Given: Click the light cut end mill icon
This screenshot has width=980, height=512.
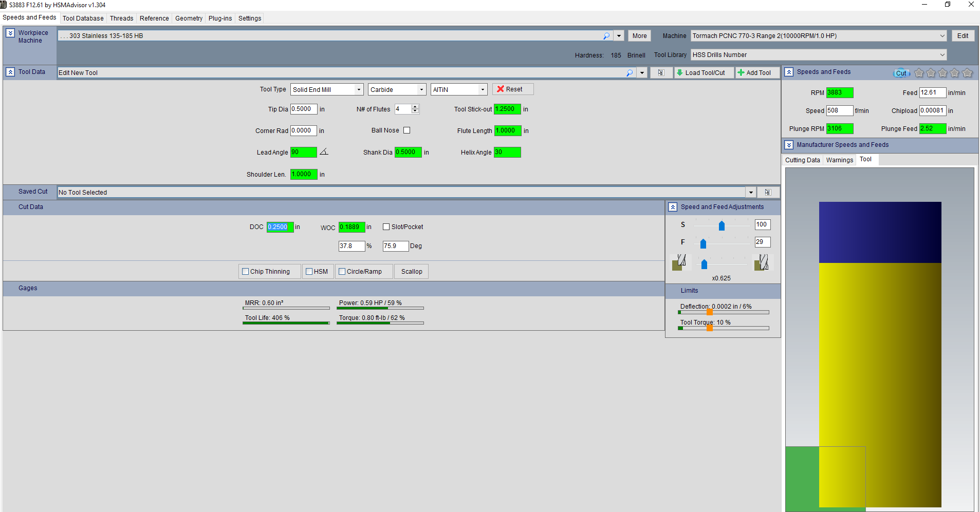Looking at the screenshot, I should [x=679, y=262].
